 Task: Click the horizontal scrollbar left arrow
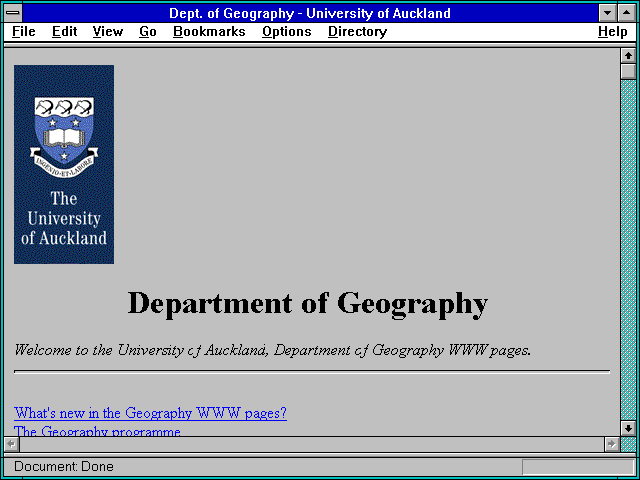(11, 444)
